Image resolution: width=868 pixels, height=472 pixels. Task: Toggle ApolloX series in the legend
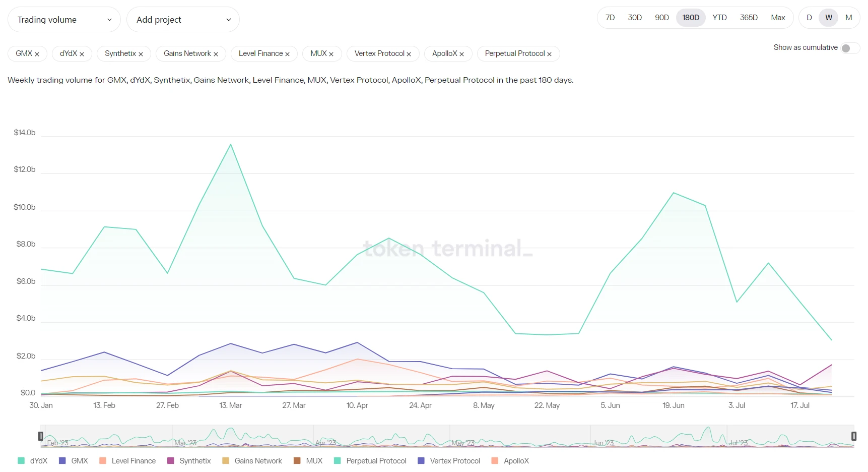(x=510, y=461)
